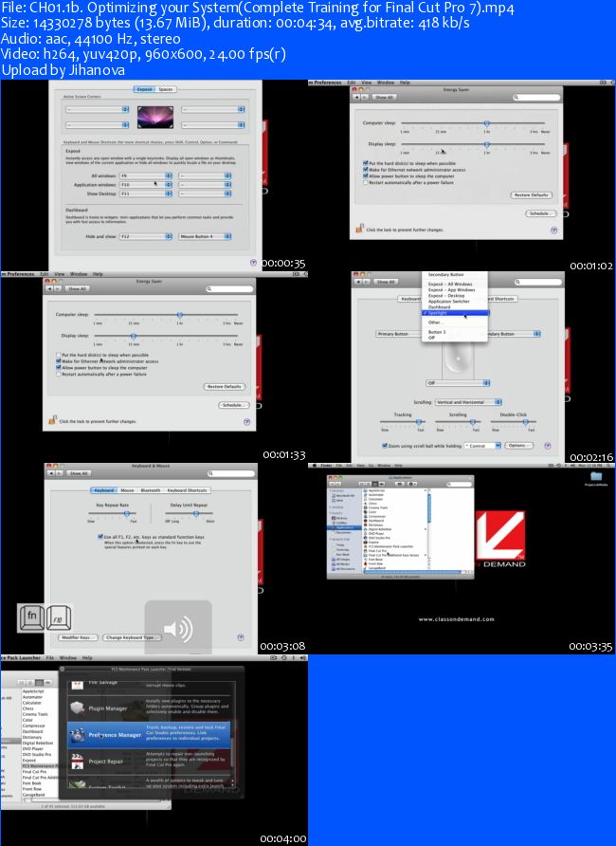Select Preference Manager icon in launcher list
Viewport: 616px width, 846px height.
[78, 734]
